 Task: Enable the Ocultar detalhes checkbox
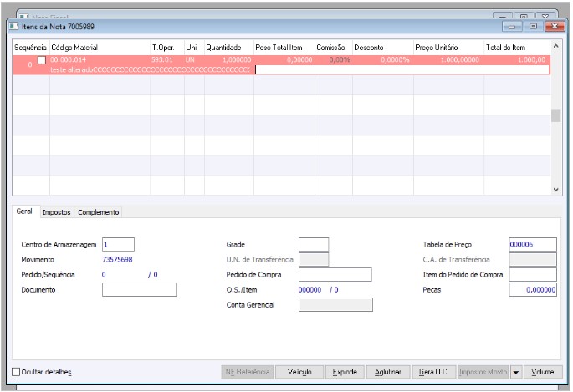click(16, 372)
